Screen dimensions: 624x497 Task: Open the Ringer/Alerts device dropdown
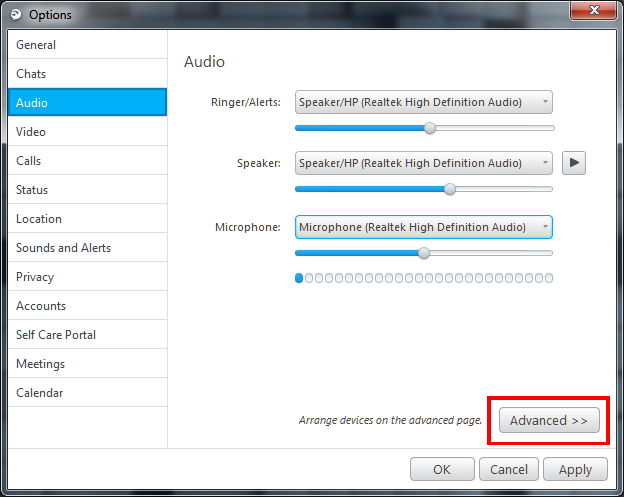pos(423,102)
